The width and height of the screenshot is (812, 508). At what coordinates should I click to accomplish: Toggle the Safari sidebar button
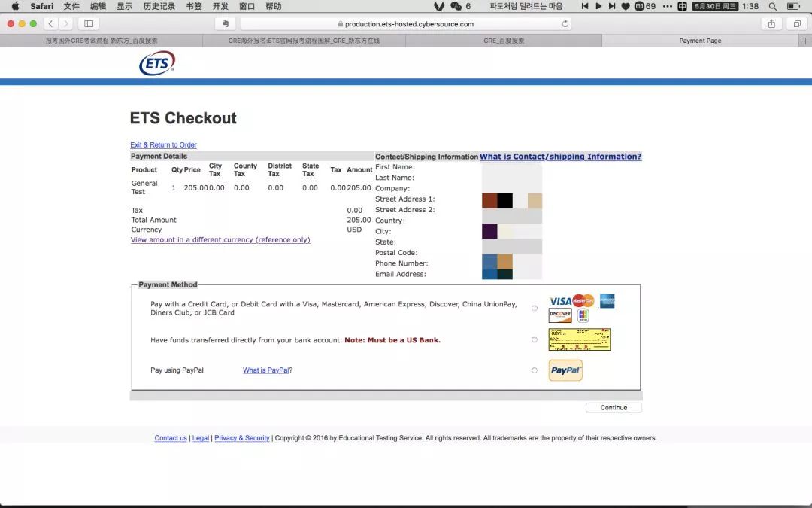(89, 24)
